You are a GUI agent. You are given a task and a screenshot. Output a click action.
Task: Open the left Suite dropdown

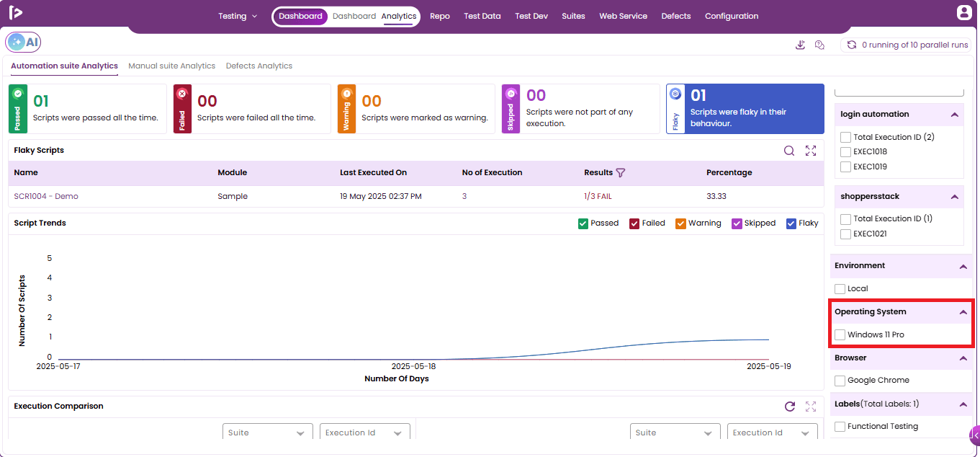[268, 432]
